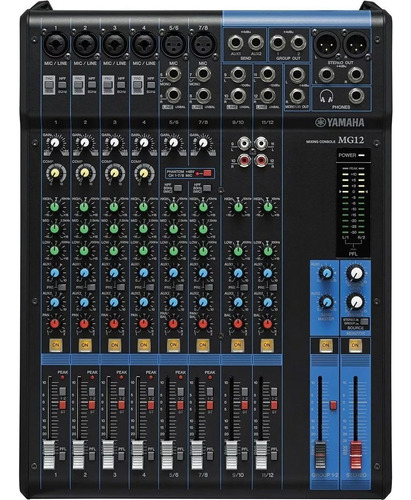Screen dimensions: 411x500
Task: Click the channel 10 red RCA input
Action: [244, 161]
